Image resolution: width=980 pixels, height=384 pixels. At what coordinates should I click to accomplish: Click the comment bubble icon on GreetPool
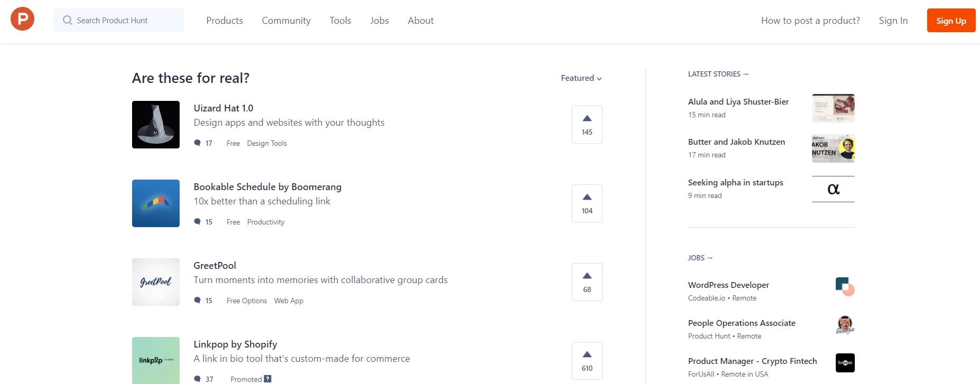(x=197, y=300)
